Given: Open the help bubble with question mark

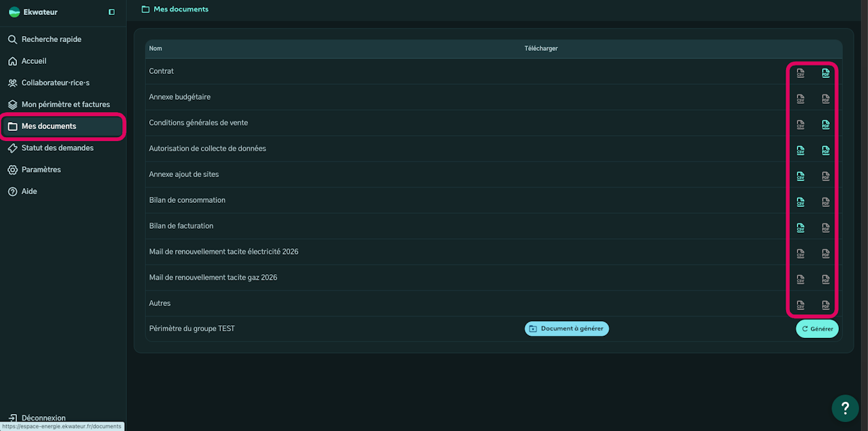Looking at the screenshot, I should (x=845, y=408).
